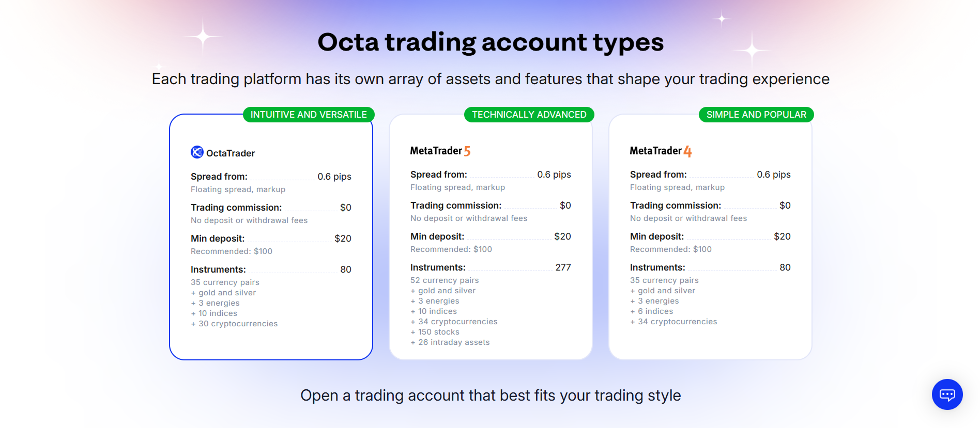Click "52 currency pairs" in MetaTrader 5
Viewport: 980px width, 428px height.
point(444,280)
